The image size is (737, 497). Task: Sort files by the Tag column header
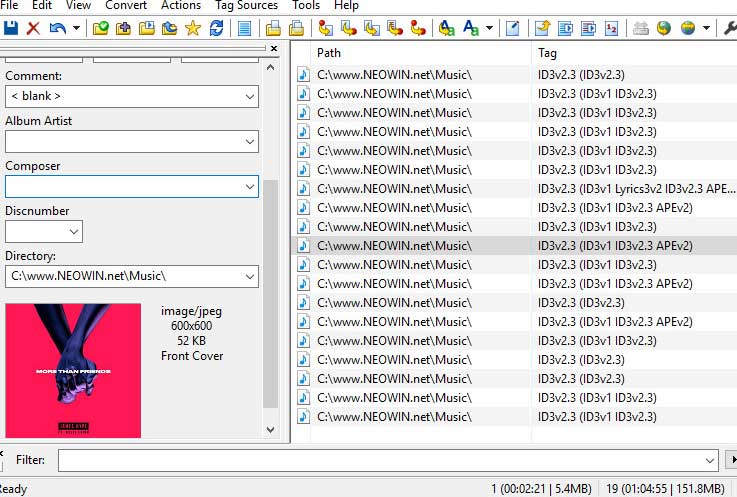coord(547,52)
